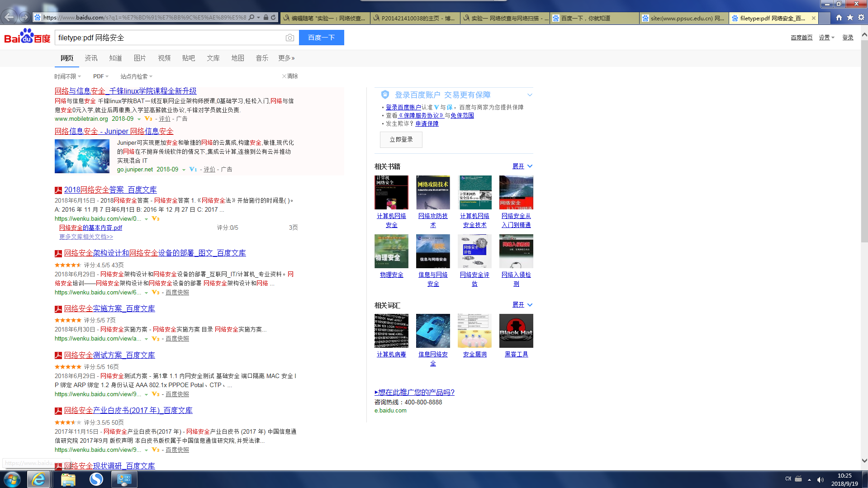
Task: Click 清除 to clear filters
Action: point(290,76)
